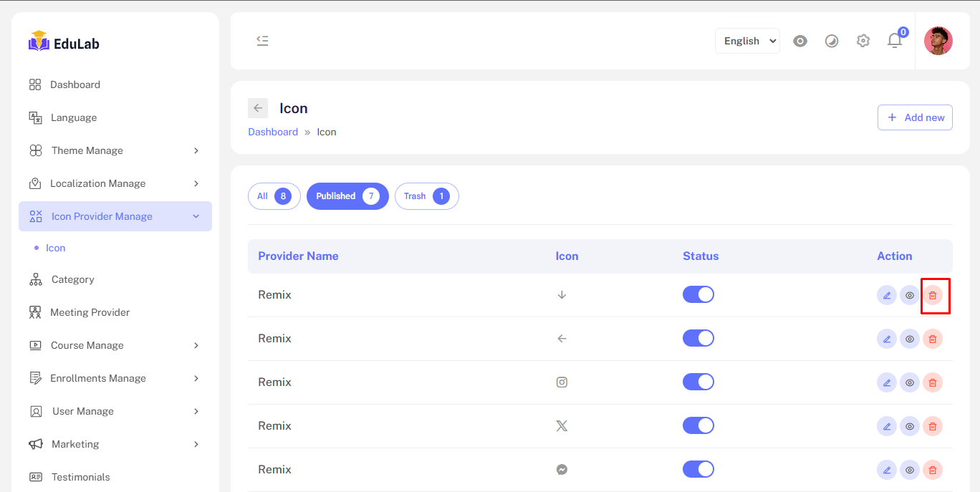The height and width of the screenshot is (492, 980).
Task: Collapse the sidebar with the menu icon
Action: coord(262,41)
